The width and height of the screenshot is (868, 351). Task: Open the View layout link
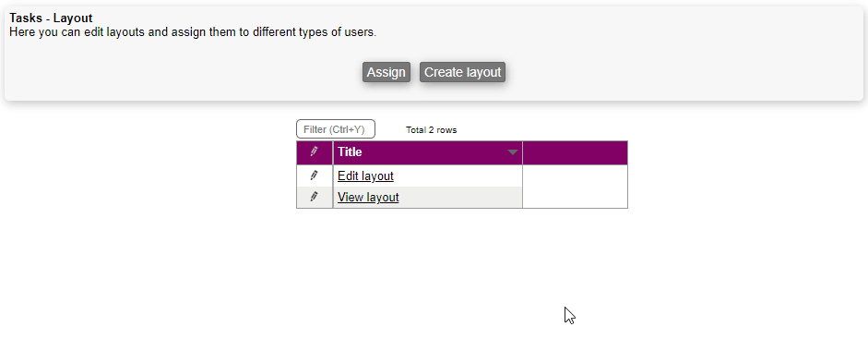tap(368, 198)
